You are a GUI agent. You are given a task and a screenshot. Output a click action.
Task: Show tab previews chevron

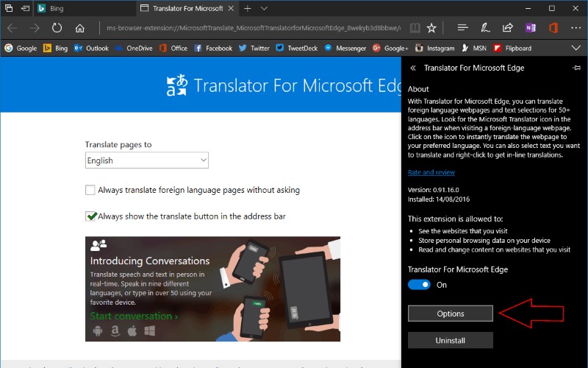point(264,8)
